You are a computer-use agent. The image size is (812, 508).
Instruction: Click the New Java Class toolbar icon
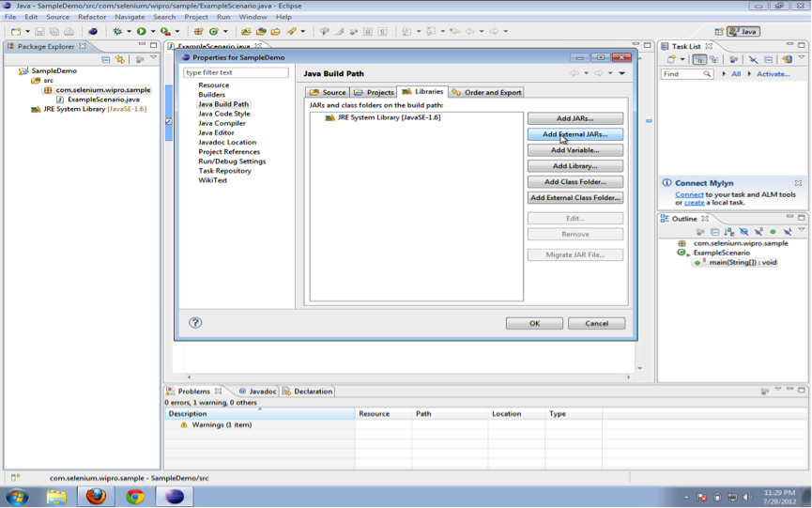213,32
